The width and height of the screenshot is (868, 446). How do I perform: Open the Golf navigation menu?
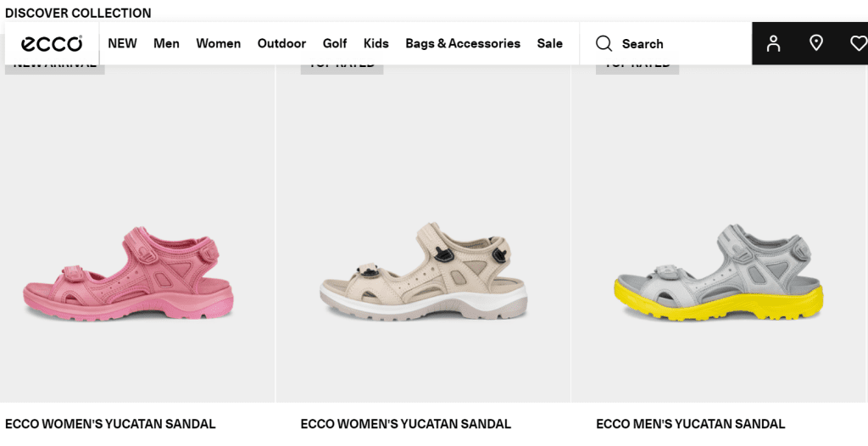pos(335,43)
